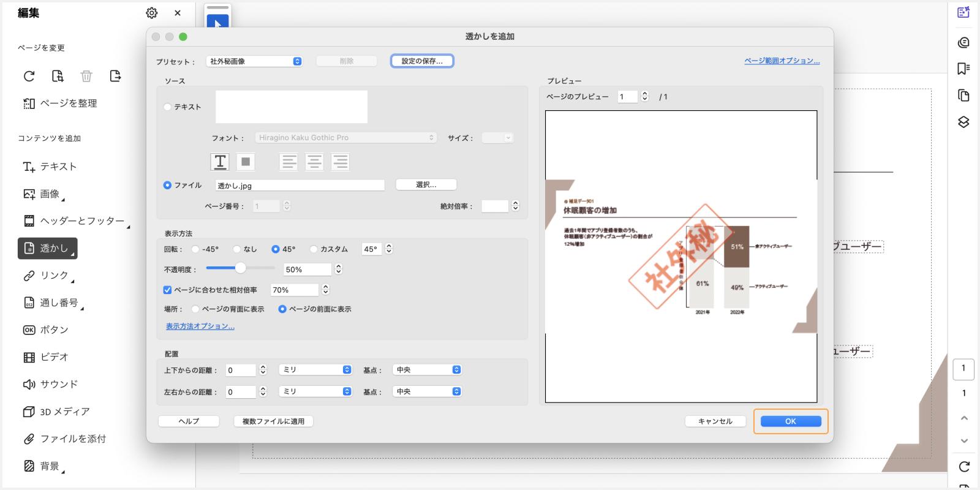Screen dimensions: 980x490
Task: Click the preview thumbnail of the watermarked page
Action: pos(681,257)
